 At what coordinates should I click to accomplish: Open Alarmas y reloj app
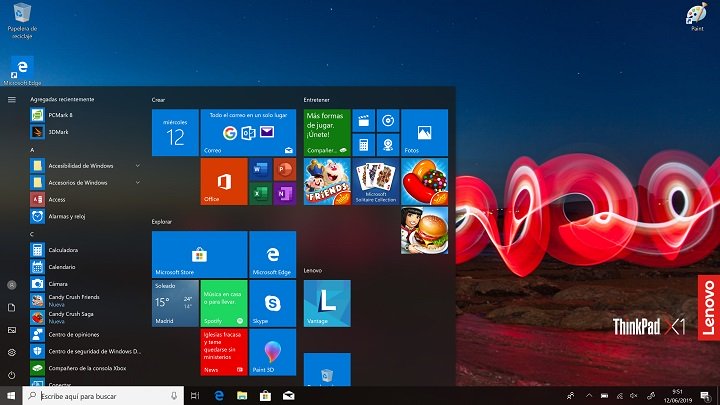85,216
